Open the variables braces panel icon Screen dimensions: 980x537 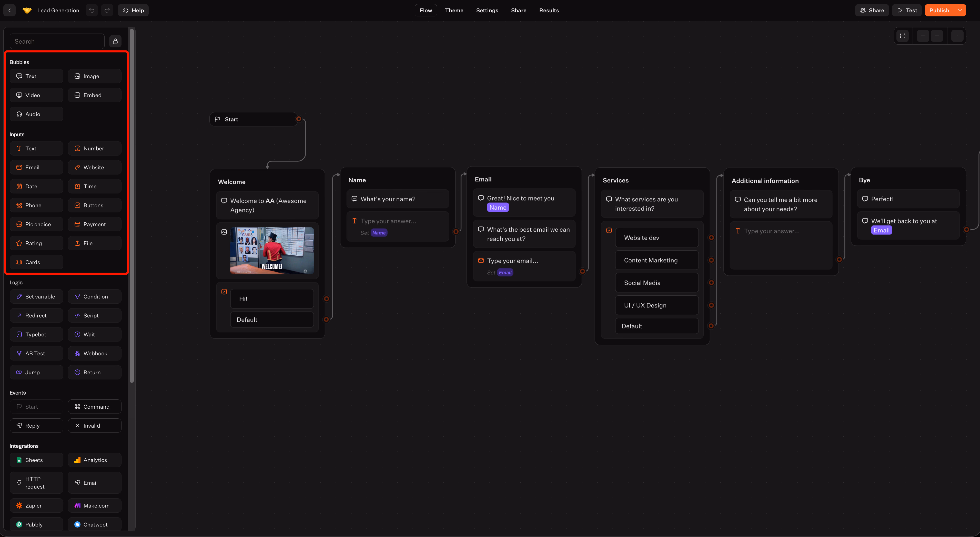coord(902,36)
